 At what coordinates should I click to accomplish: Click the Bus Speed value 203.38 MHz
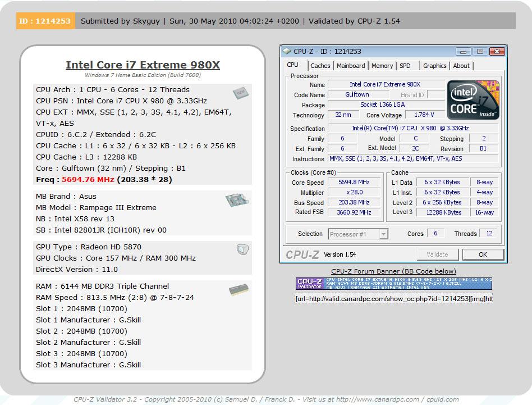pos(354,202)
